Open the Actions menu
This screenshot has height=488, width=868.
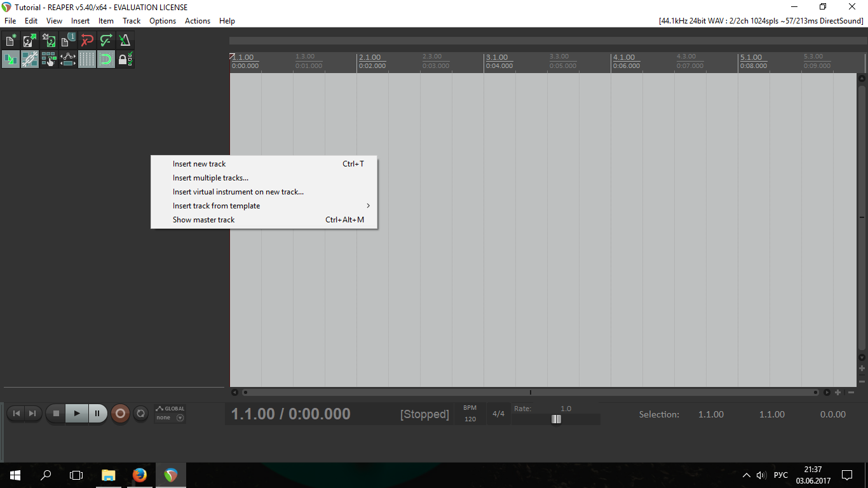(198, 21)
